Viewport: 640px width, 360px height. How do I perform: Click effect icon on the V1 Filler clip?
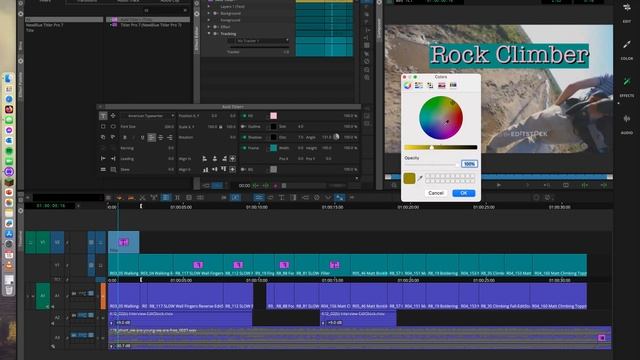(334, 265)
